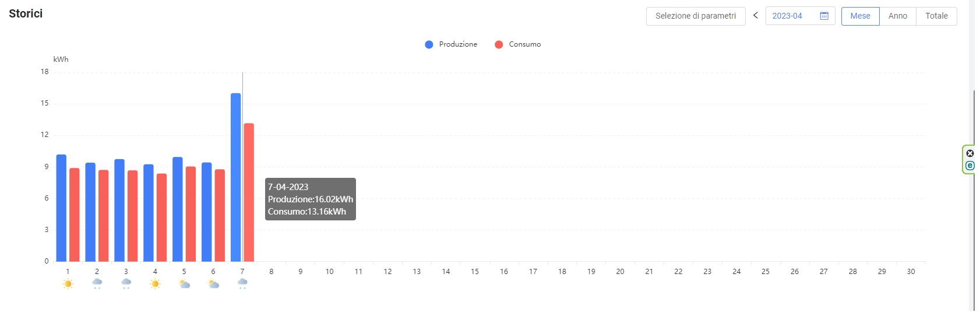Click the rain cloud icon under day 2
980x323 pixels.
tap(97, 284)
